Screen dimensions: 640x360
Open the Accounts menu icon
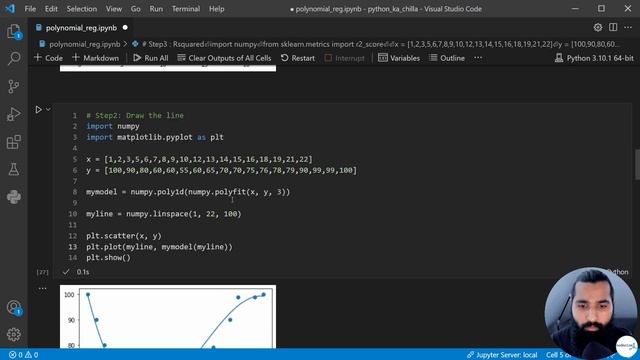click(x=14, y=307)
